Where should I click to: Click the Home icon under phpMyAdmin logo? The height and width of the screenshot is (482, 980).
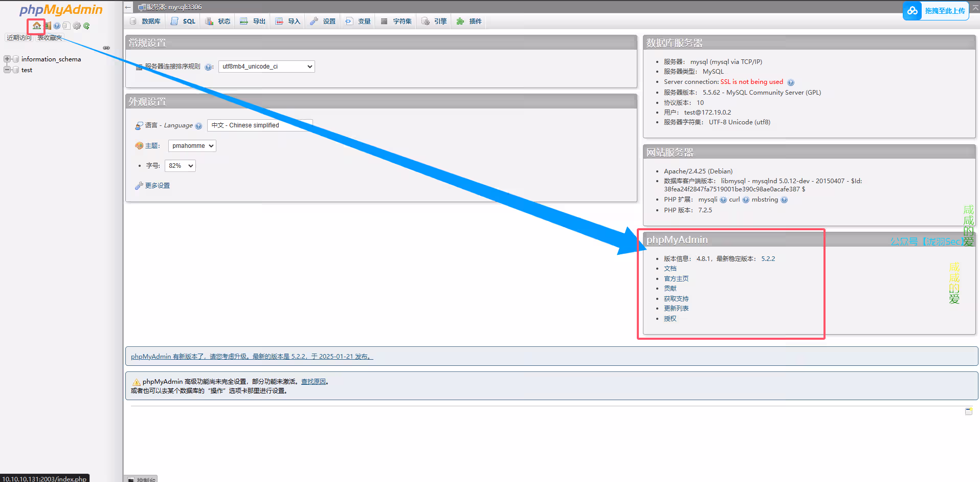[x=36, y=26]
